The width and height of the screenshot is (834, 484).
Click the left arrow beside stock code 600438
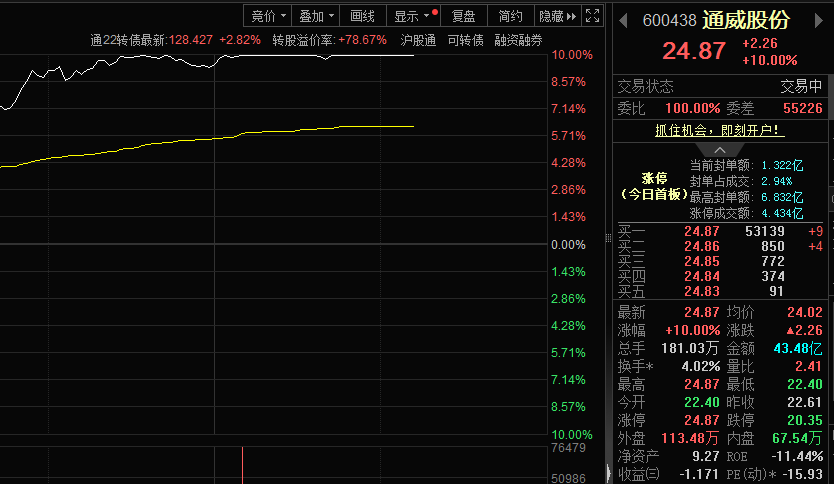(x=622, y=20)
